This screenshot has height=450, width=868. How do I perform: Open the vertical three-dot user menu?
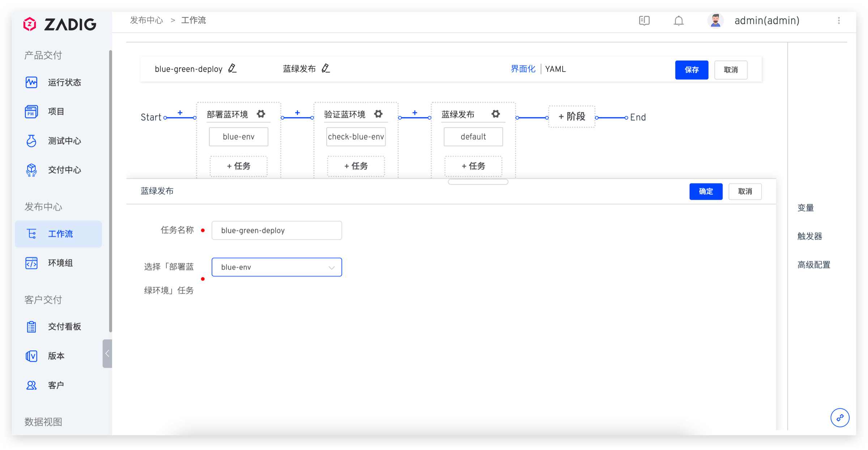tap(839, 21)
